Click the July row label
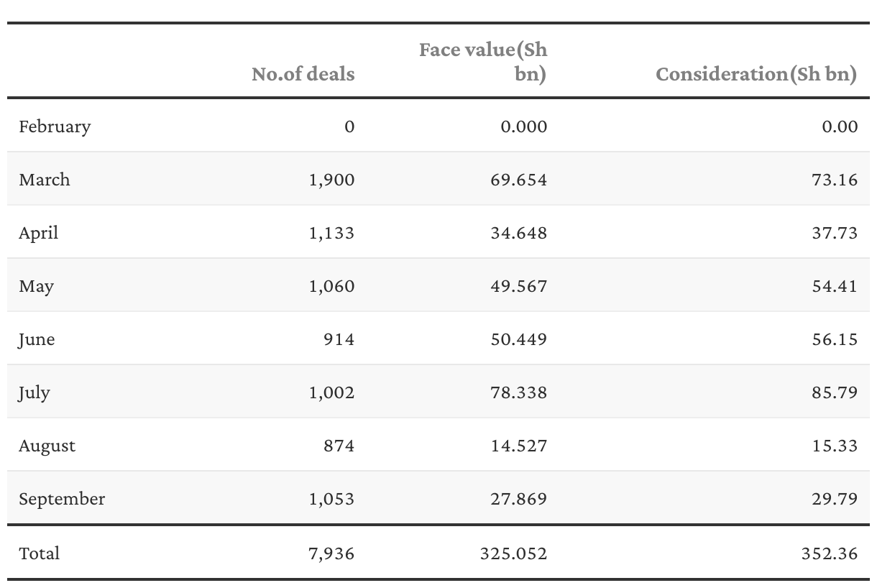The image size is (877, 588). pyautogui.click(x=35, y=392)
